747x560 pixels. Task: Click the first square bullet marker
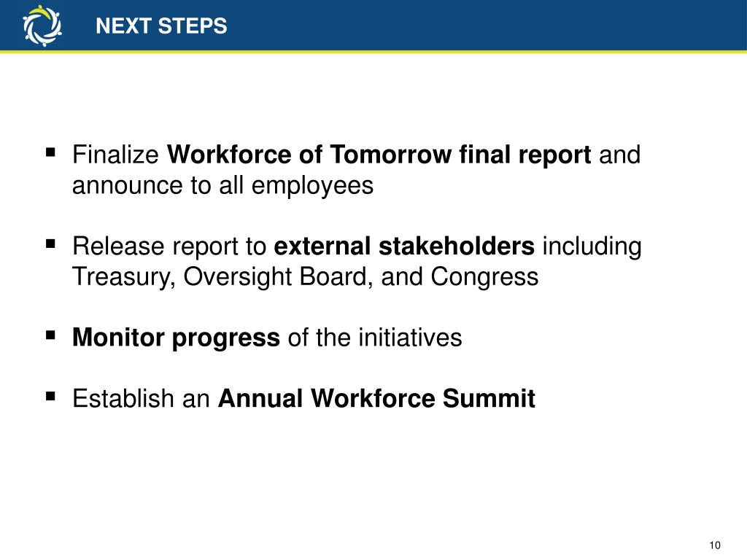tap(50, 153)
